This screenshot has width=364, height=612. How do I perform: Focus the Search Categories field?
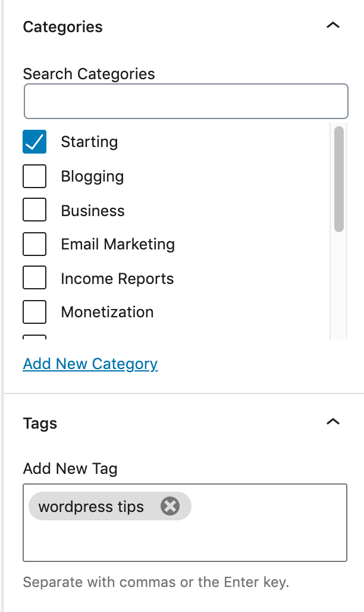pos(186,101)
